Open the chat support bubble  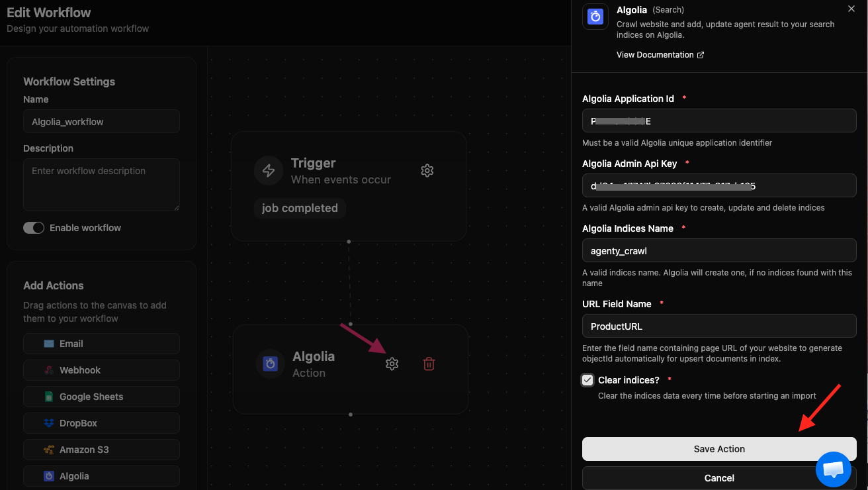click(833, 469)
